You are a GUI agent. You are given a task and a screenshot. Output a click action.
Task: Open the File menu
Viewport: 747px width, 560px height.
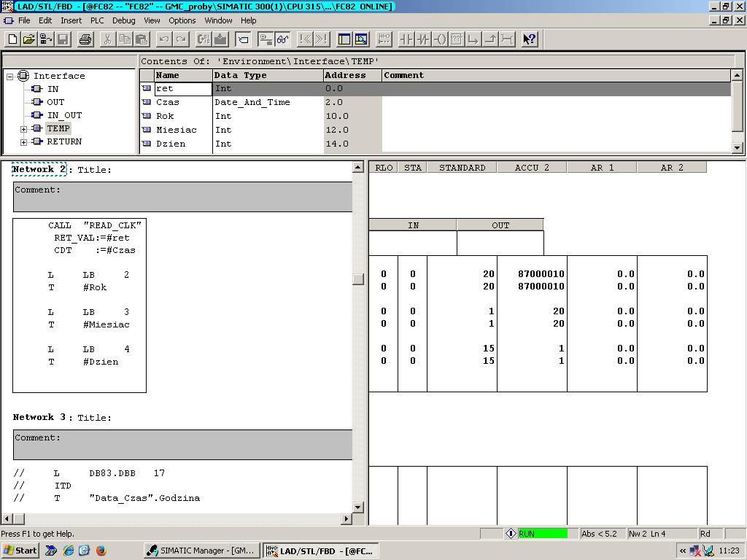click(x=24, y=20)
